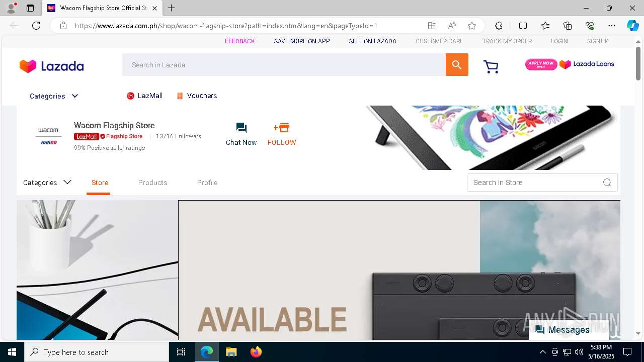Screen dimensions: 644x362
Task: Add this page to favorites star
Action: 471,26
